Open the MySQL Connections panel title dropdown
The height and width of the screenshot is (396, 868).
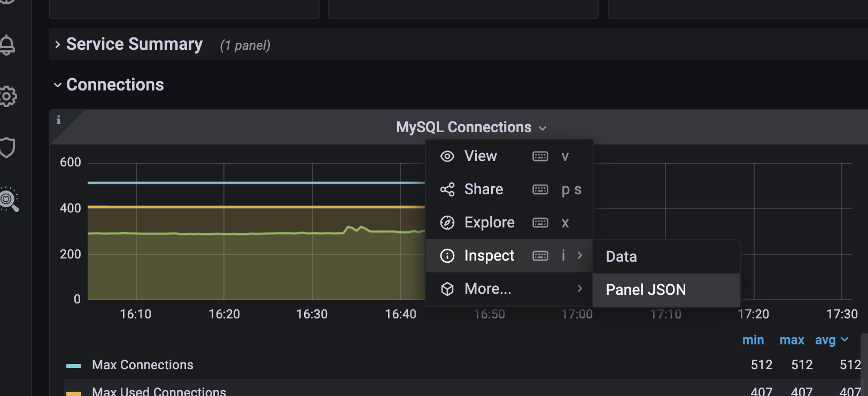click(471, 127)
